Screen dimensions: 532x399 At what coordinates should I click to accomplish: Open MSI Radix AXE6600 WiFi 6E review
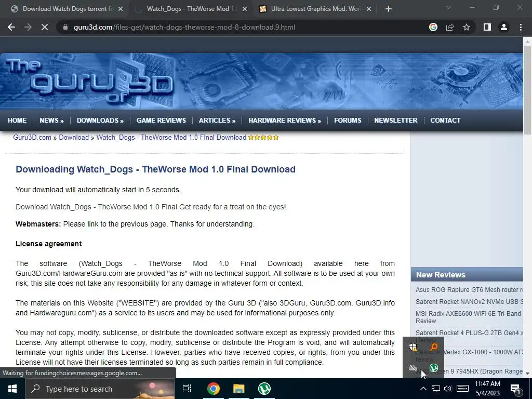(468, 317)
